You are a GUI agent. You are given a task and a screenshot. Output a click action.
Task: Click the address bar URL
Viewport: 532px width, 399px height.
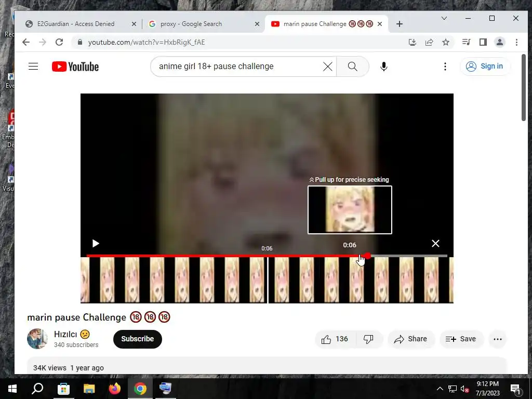click(x=147, y=42)
